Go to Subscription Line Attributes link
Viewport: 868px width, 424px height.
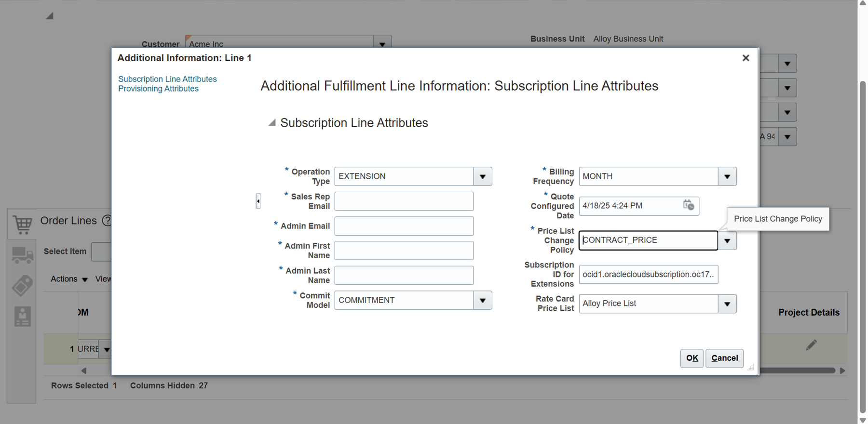tap(167, 79)
